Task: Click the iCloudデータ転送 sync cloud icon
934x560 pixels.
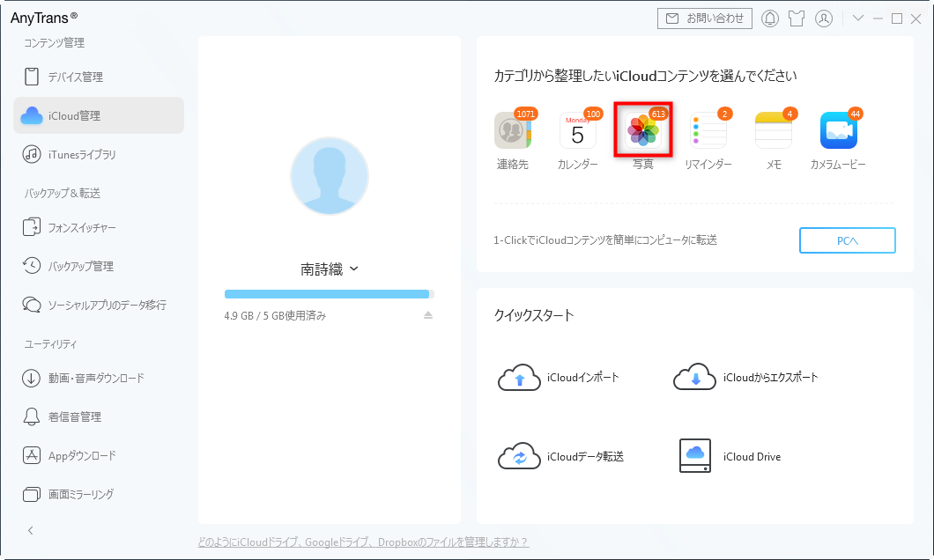Action: (519, 456)
